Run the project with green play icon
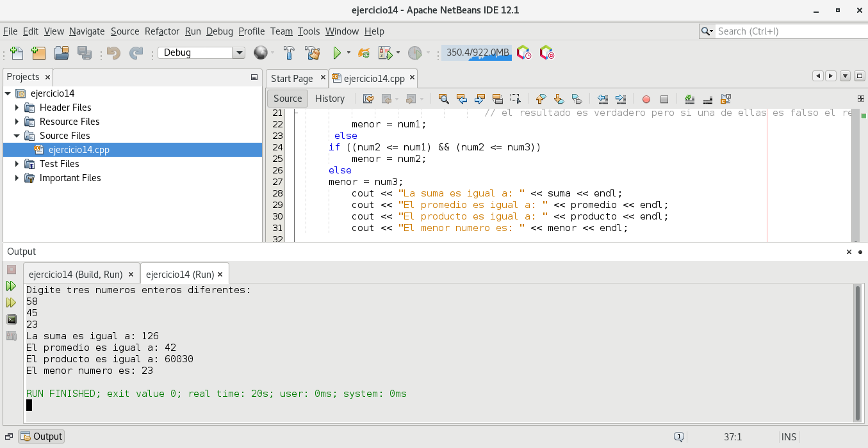Image resolution: width=868 pixels, height=448 pixels. (x=336, y=53)
